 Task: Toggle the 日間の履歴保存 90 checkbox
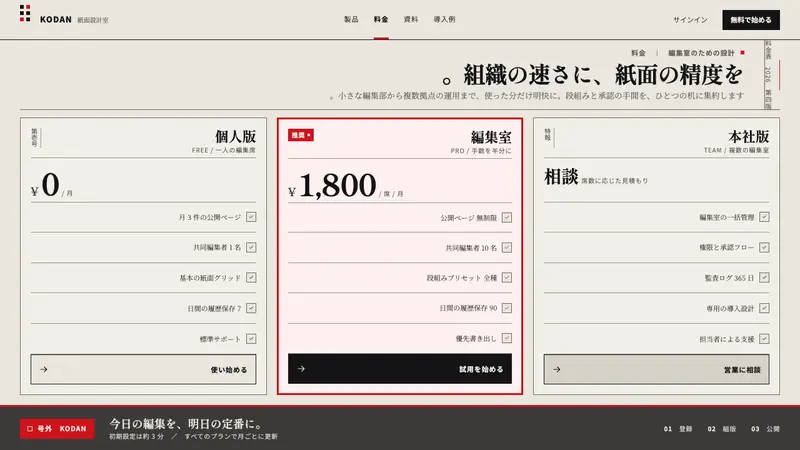507,308
